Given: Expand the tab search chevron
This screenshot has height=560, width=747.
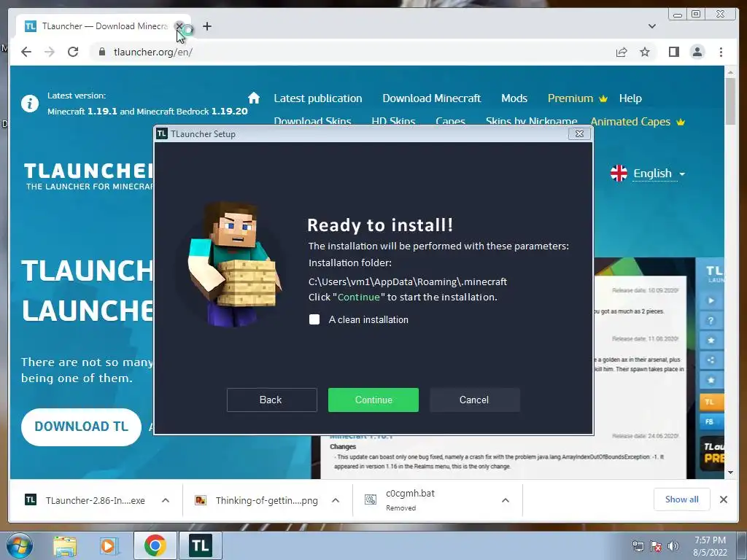Looking at the screenshot, I should [652, 26].
